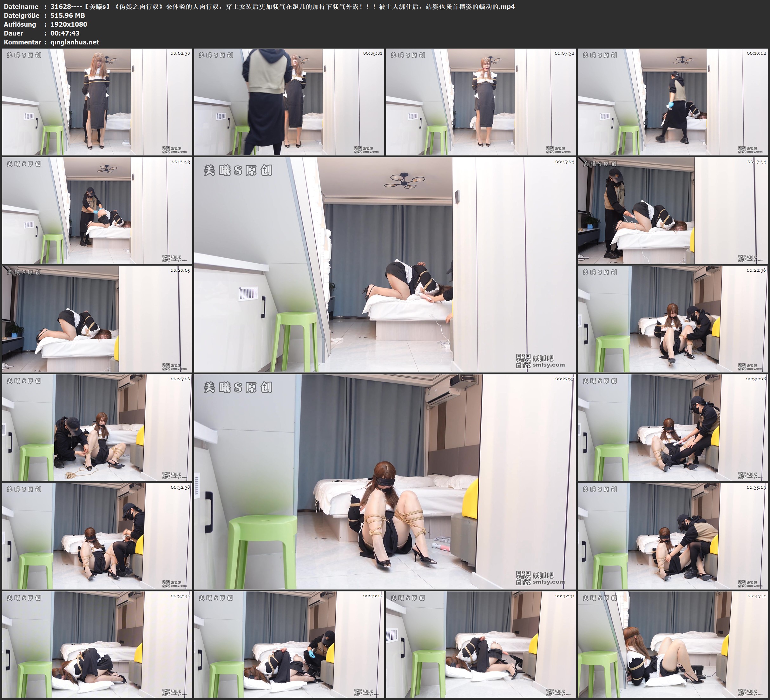Click the 515.96 MB file size value
The width and height of the screenshot is (770, 700).
click(68, 15)
